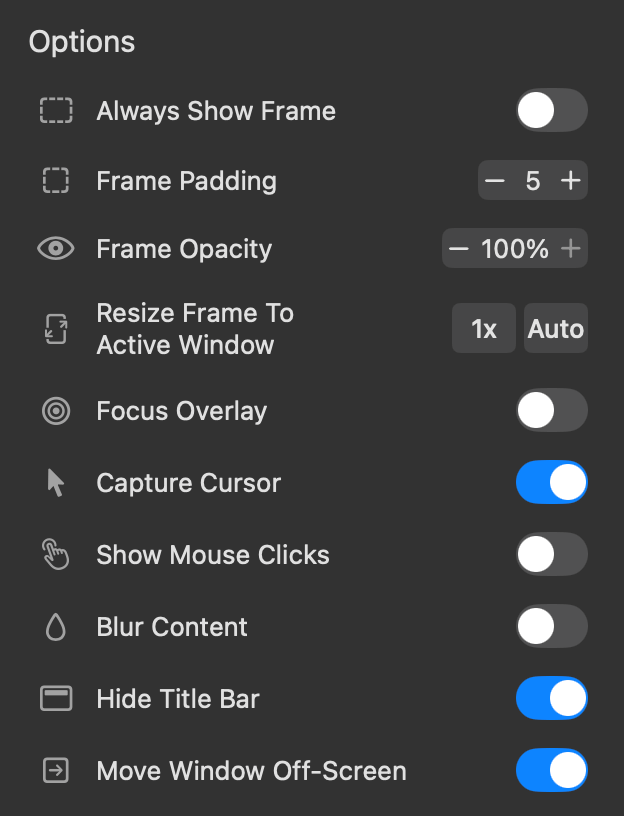Viewport: 624px width, 816px height.
Task: Click the Frame Opacity eye icon
Action: click(x=56, y=249)
